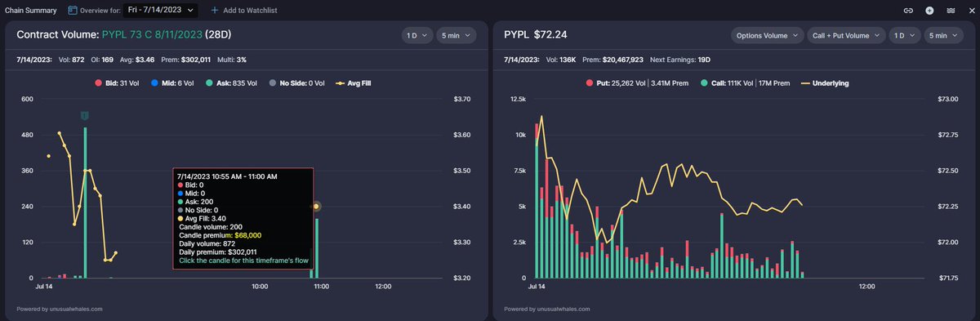980x321 pixels.
Task: Open PYPL chart 1 D range dropdown
Action: pos(905,35)
